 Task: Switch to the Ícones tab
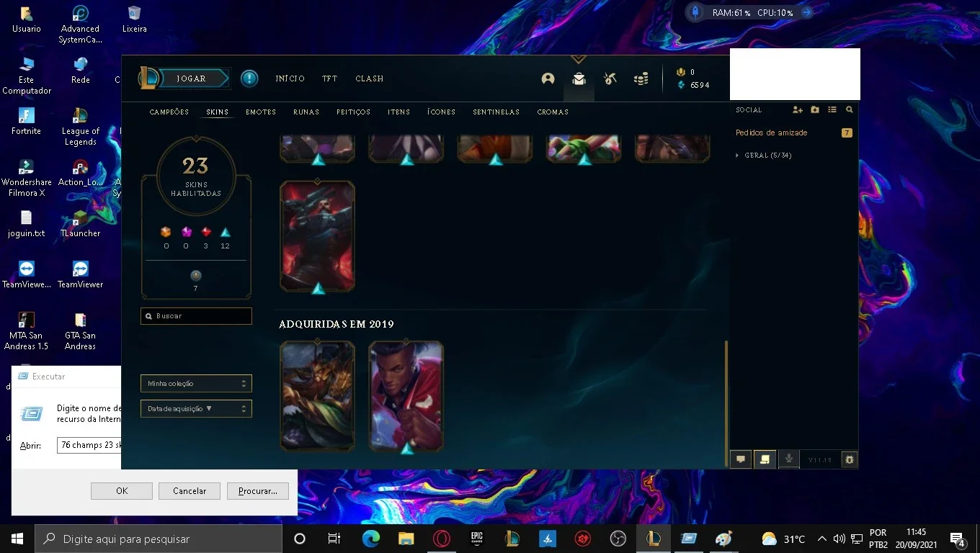click(x=441, y=112)
